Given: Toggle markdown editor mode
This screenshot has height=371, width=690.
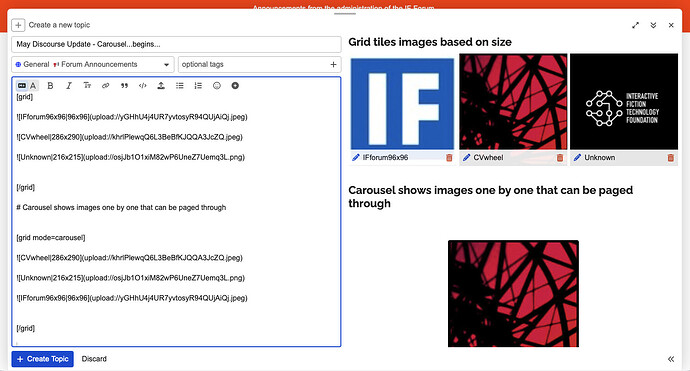Looking at the screenshot, I should 22,86.
